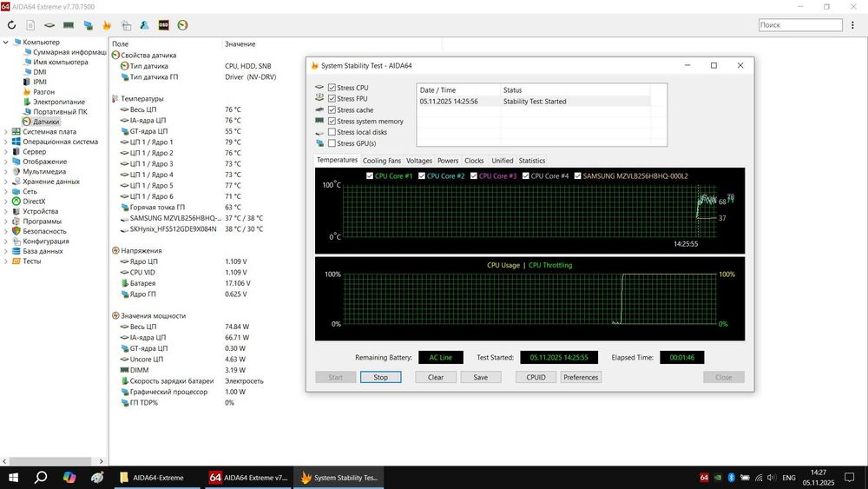Open the SensorPanel gauge toolbar icon
Viewport: 868px width, 489px height.
tap(182, 25)
